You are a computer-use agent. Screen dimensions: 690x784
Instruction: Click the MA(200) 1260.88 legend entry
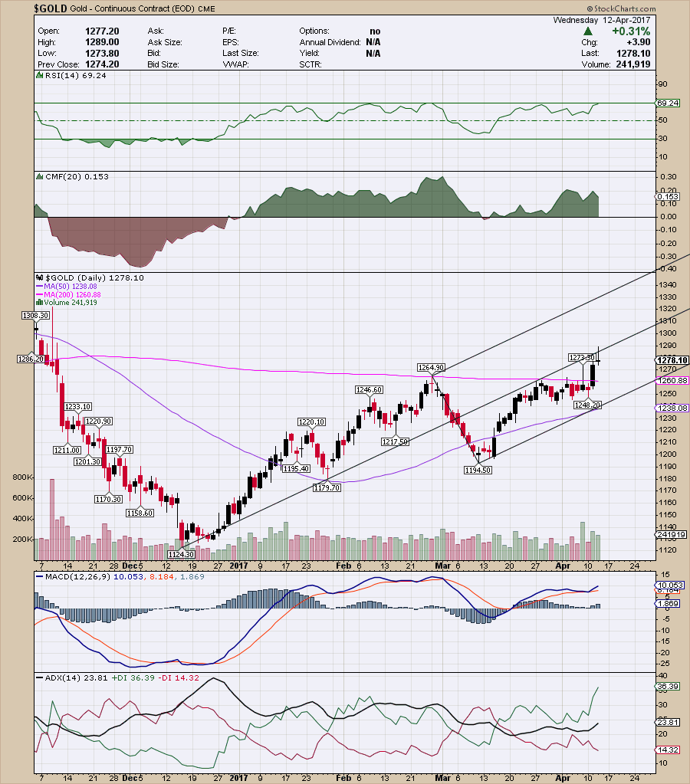pos(72,295)
